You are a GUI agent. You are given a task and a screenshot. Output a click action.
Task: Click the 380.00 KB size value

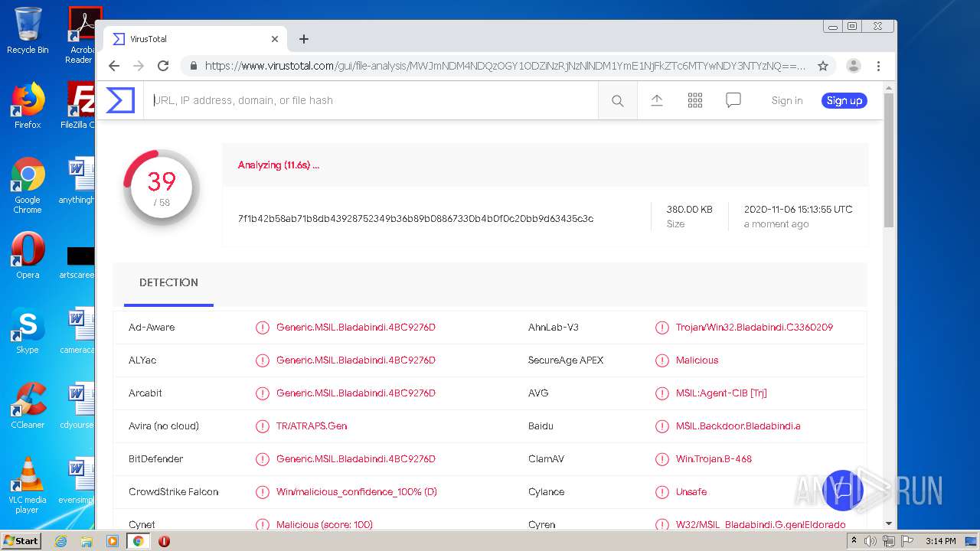(689, 209)
